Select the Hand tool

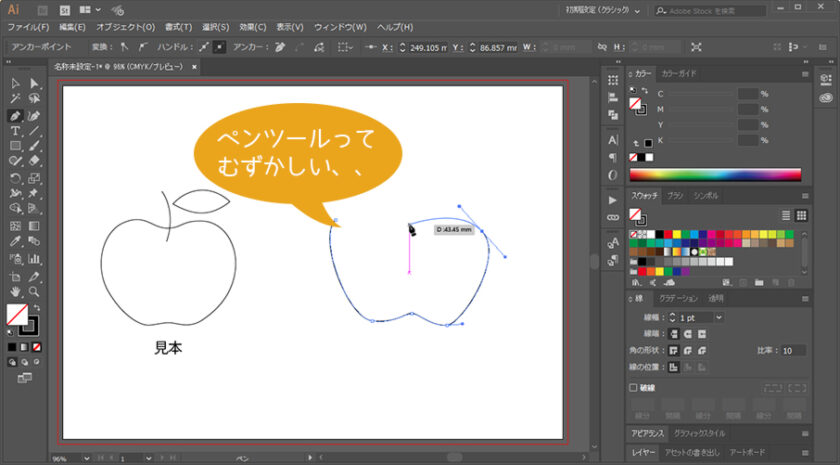coord(15,292)
